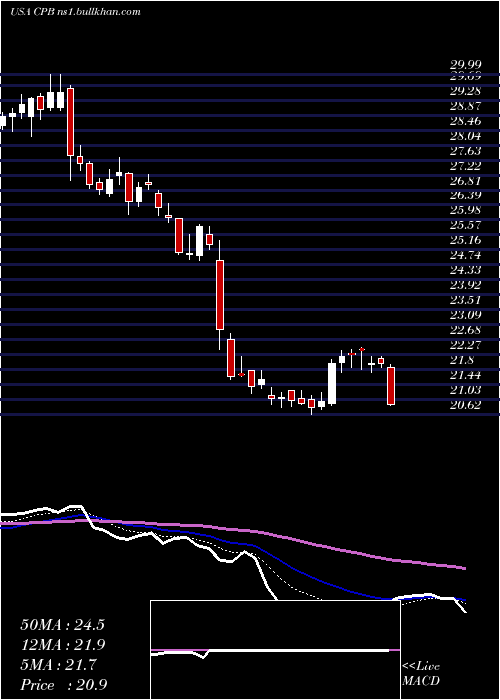Click the 24.74 price axis label
Viewport: 500px width, 700px height.
(x=465, y=256)
